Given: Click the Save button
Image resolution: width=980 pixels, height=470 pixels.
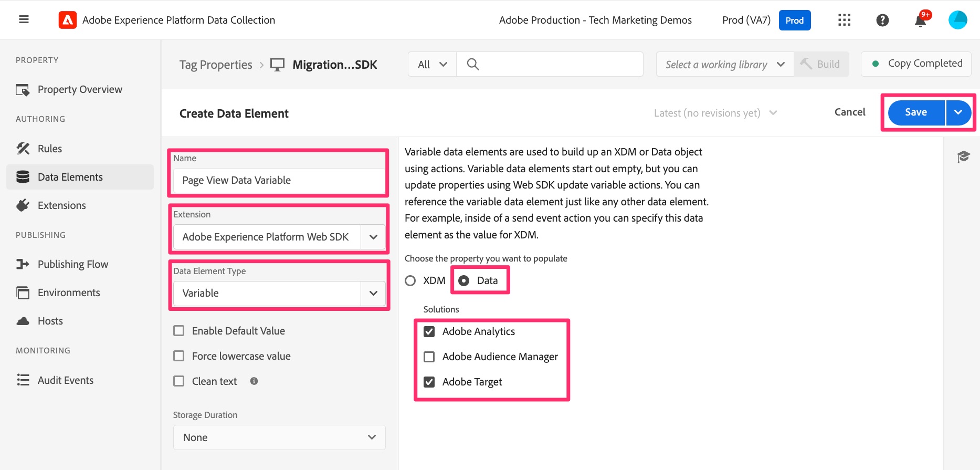Looking at the screenshot, I should (916, 112).
